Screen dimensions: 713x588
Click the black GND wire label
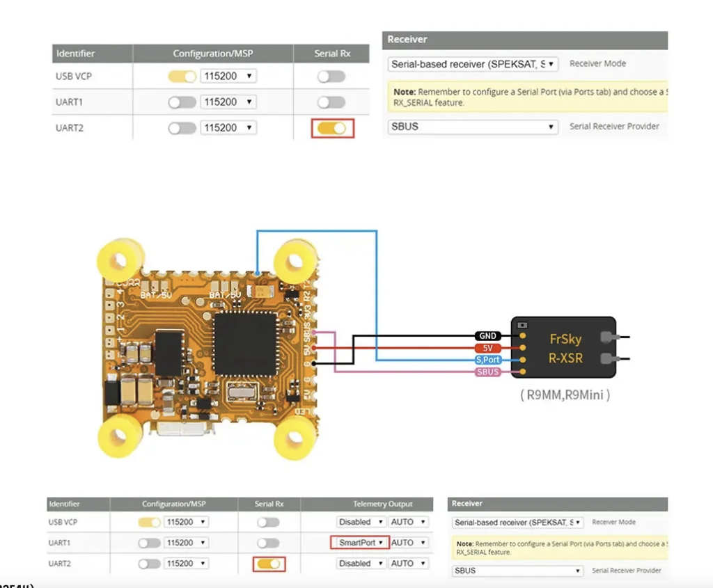(488, 336)
